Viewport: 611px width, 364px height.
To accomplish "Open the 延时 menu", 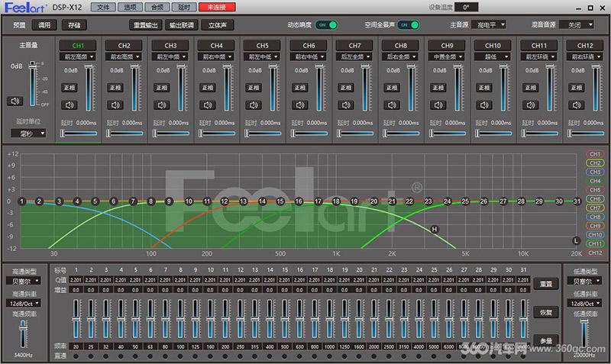I will [x=184, y=7].
